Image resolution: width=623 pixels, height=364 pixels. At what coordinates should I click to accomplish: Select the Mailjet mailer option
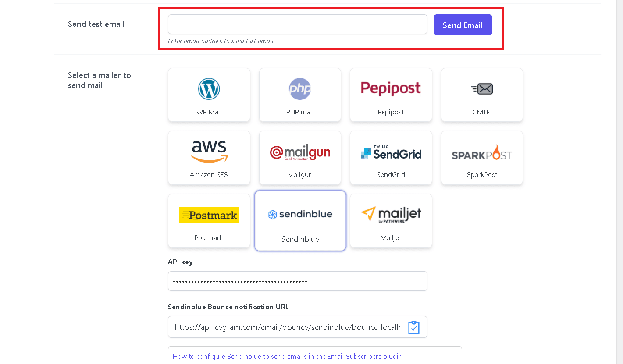(391, 221)
